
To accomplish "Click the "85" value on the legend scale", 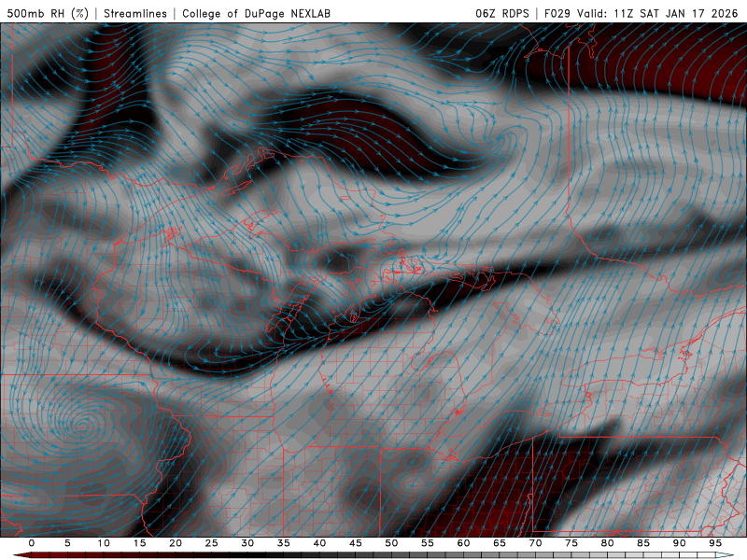I will 643,543.
